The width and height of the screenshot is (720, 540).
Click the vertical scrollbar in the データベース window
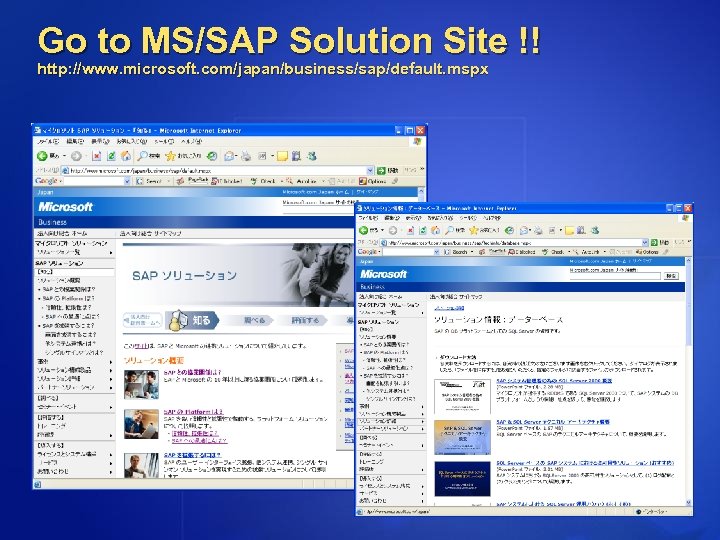688,382
